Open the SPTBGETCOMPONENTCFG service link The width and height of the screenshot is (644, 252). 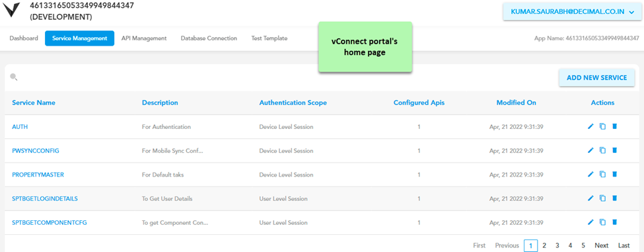[x=50, y=223]
